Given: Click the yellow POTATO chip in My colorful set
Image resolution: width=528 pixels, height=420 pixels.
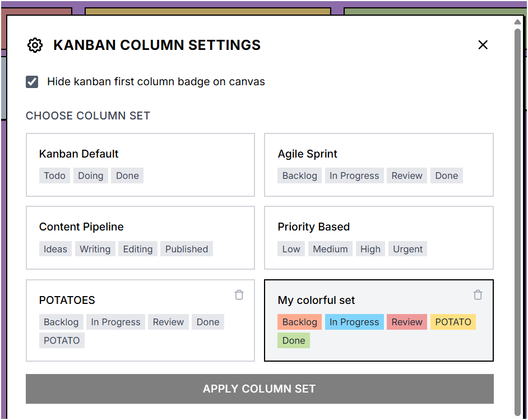Looking at the screenshot, I should pyautogui.click(x=453, y=322).
